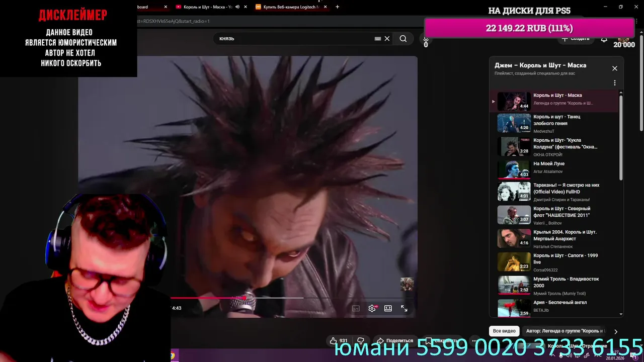Image resolution: width=644 pixels, height=362 pixels.
Task: Close the Джем playlist panel
Action: tap(614, 68)
